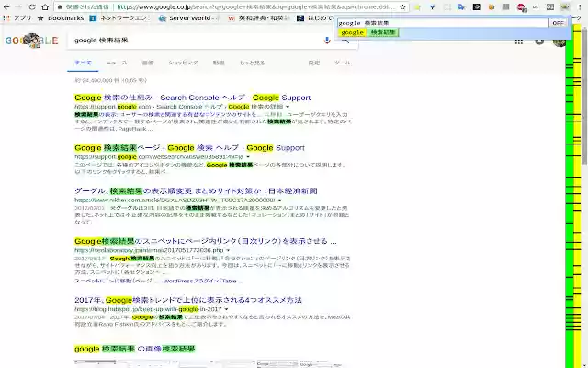Expand dropdown arrow beside the websearch/answer URL

click(248, 157)
